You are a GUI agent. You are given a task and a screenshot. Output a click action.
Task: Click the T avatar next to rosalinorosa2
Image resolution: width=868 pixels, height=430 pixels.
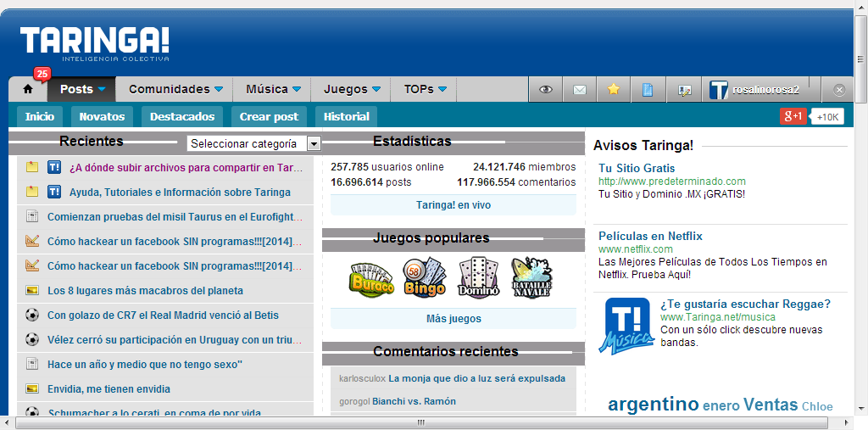click(x=719, y=90)
